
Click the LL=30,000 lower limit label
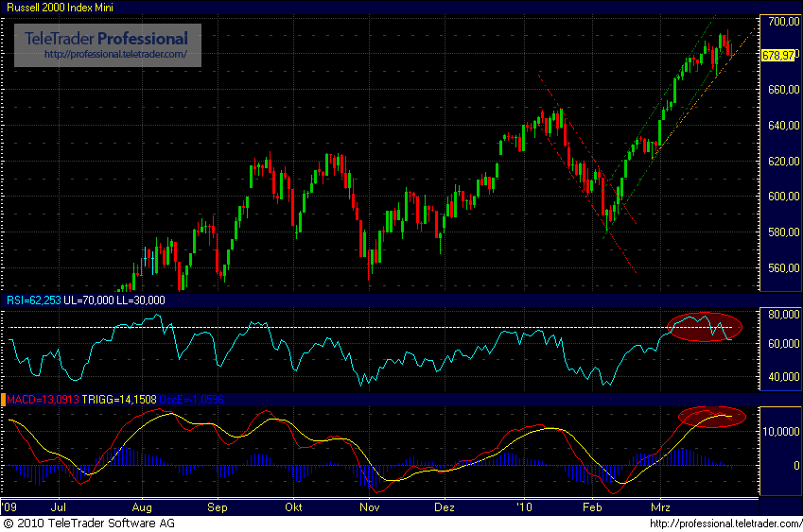click(141, 300)
